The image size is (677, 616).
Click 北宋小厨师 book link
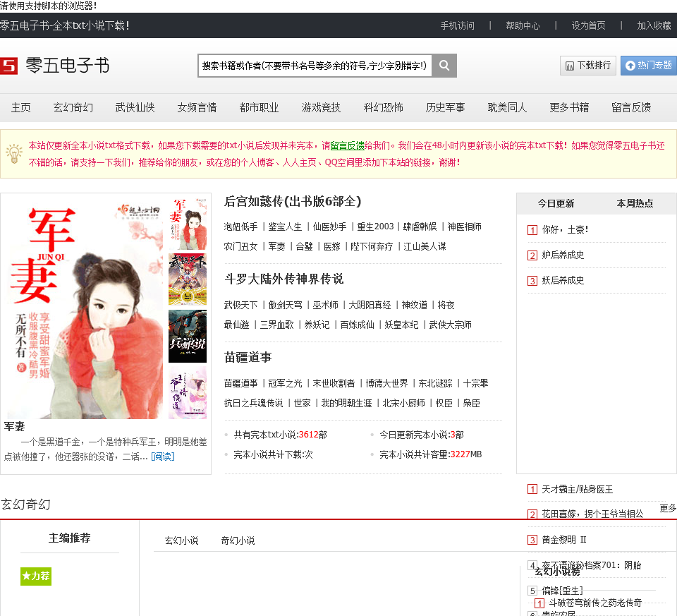(403, 403)
